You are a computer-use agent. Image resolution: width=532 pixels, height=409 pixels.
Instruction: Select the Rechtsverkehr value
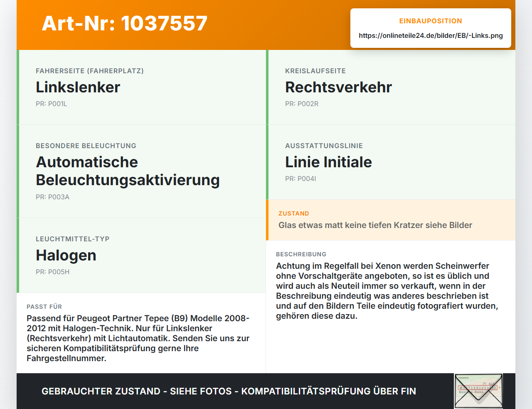(x=339, y=87)
